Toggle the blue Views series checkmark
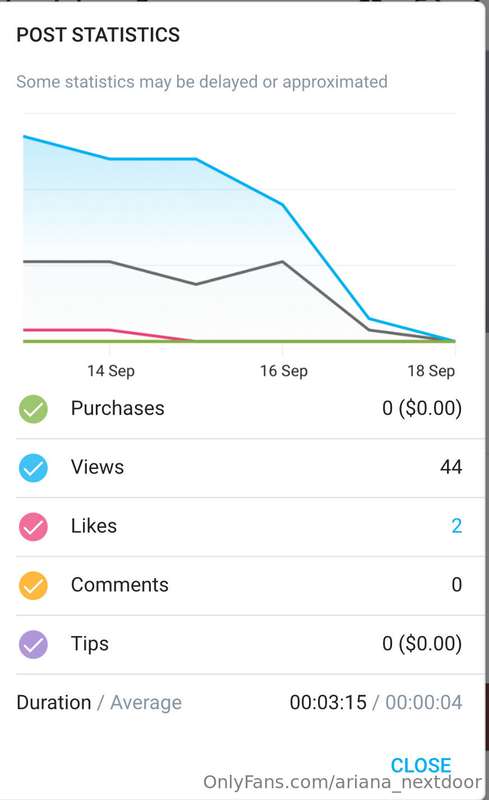This screenshot has height=800, width=489. pyautogui.click(x=33, y=468)
